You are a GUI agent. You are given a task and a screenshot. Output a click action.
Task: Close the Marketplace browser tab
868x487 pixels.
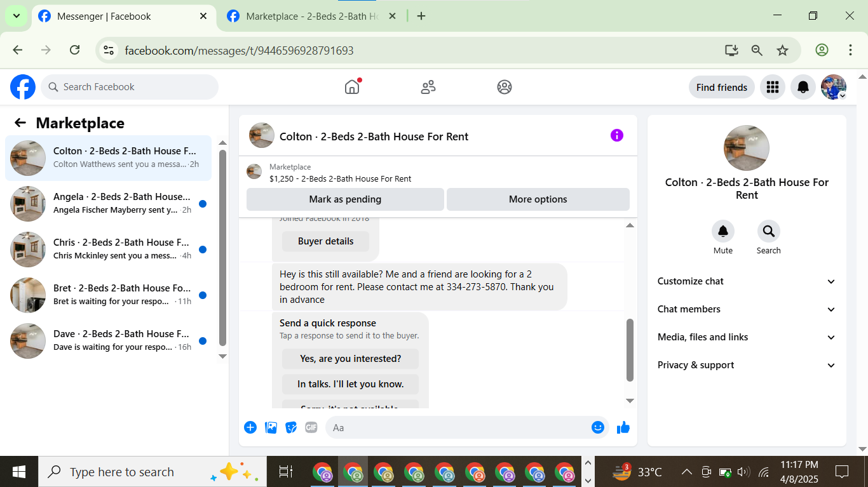pos(392,17)
